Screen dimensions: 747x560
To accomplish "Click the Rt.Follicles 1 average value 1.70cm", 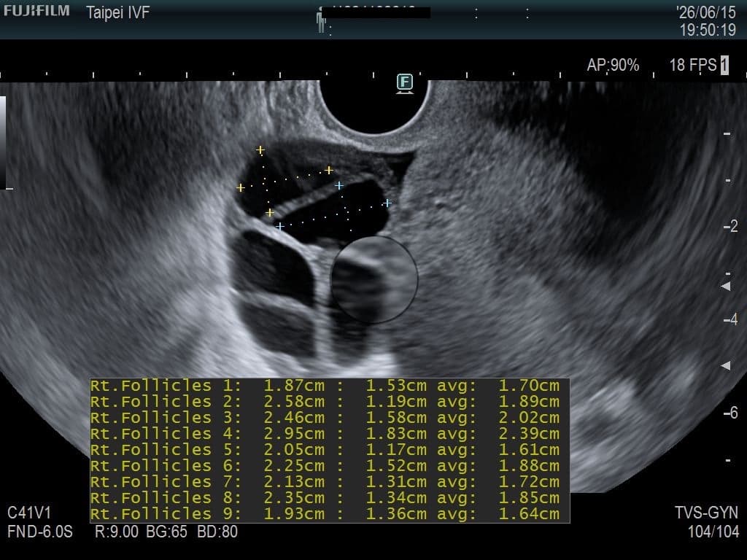I will (529, 385).
